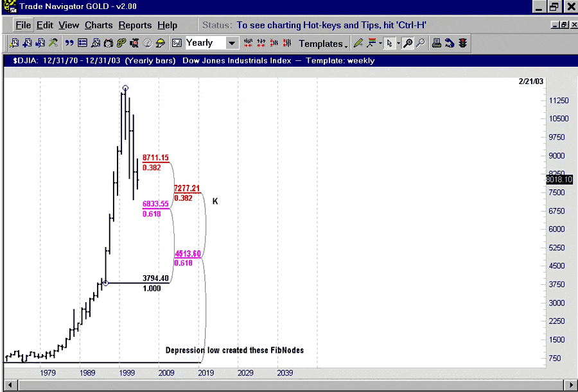Click the circle marker at chart peak
Viewport: 578px width, 392px height.
pyautogui.click(x=125, y=88)
